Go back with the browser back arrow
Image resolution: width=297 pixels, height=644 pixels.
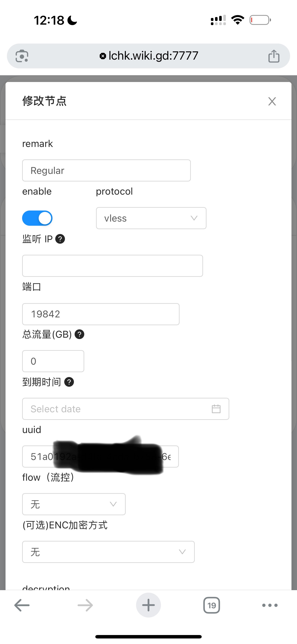22,605
